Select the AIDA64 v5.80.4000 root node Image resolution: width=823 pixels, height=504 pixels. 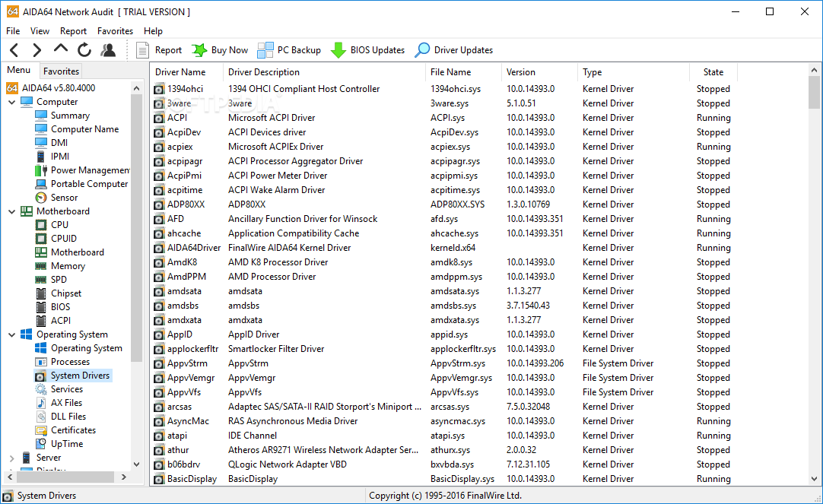pos(51,88)
